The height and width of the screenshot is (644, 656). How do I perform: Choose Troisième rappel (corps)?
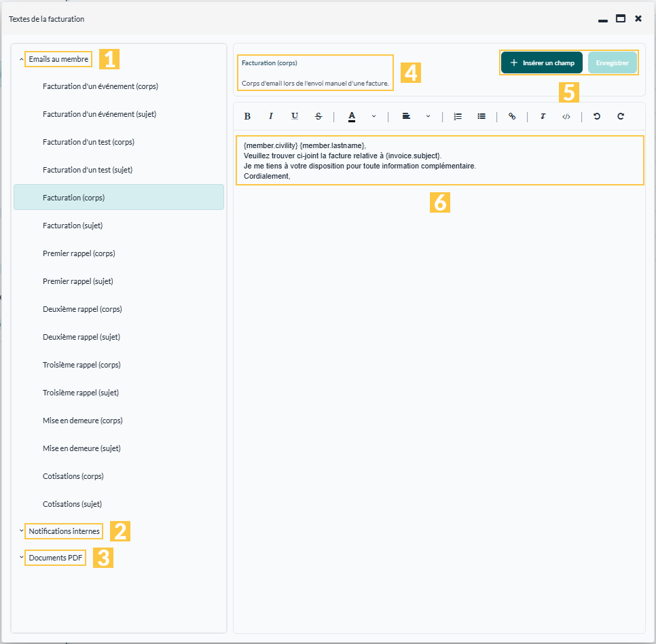coord(119,365)
